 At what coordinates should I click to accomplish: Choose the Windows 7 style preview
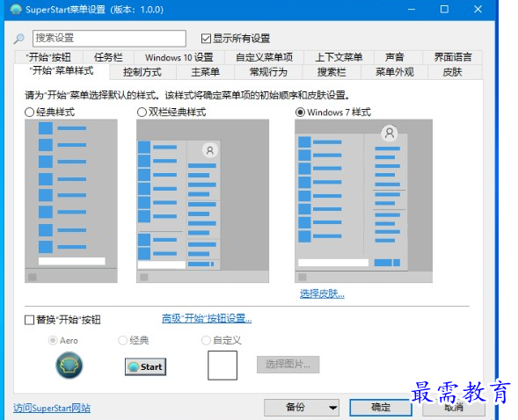pos(363,201)
